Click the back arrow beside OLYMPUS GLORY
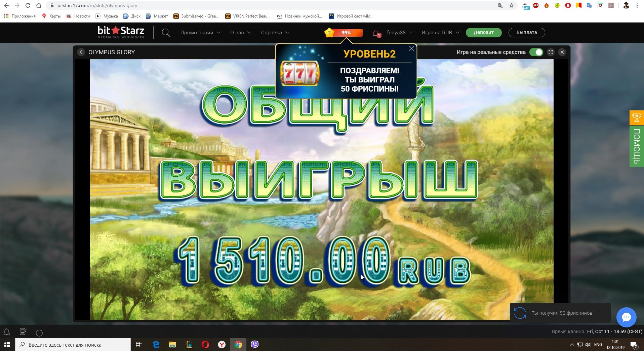644x351 pixels. click(81, 52)
